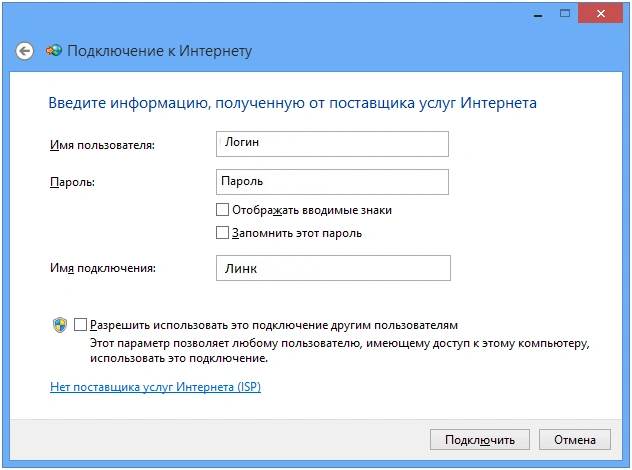Close the window with the red X
The width and height of the screenshot is (632, 470).
coord(601,14)
